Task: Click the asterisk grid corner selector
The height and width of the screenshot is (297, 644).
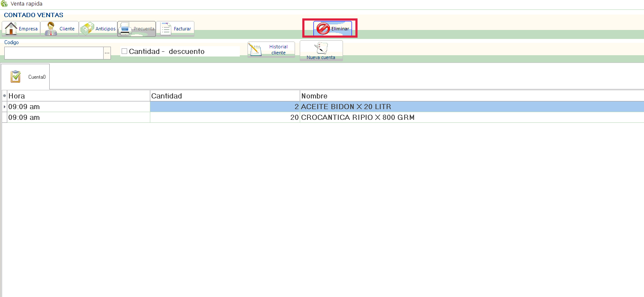Action: coord(4,96)
